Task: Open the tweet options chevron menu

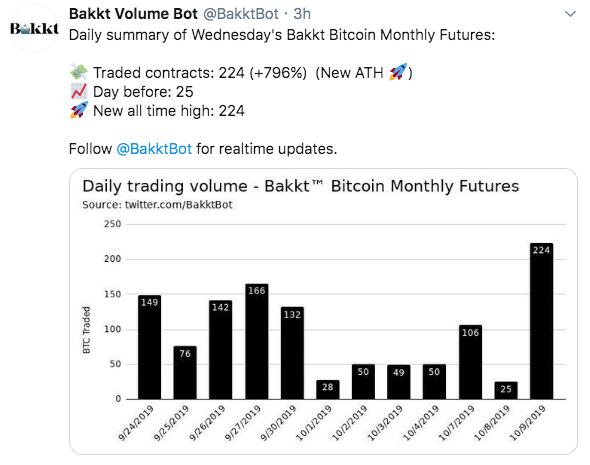Action: 570,14
